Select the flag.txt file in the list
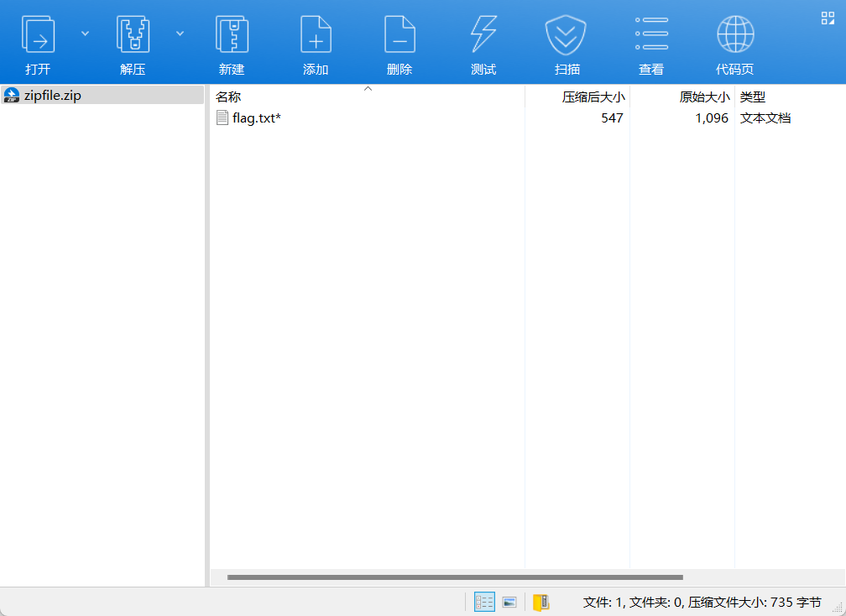 256,117
